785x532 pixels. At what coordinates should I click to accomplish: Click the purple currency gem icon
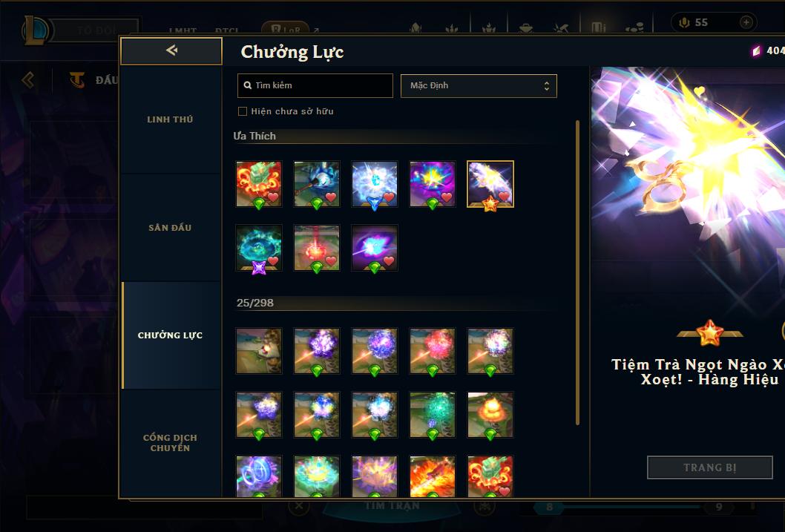coord(756,50)
